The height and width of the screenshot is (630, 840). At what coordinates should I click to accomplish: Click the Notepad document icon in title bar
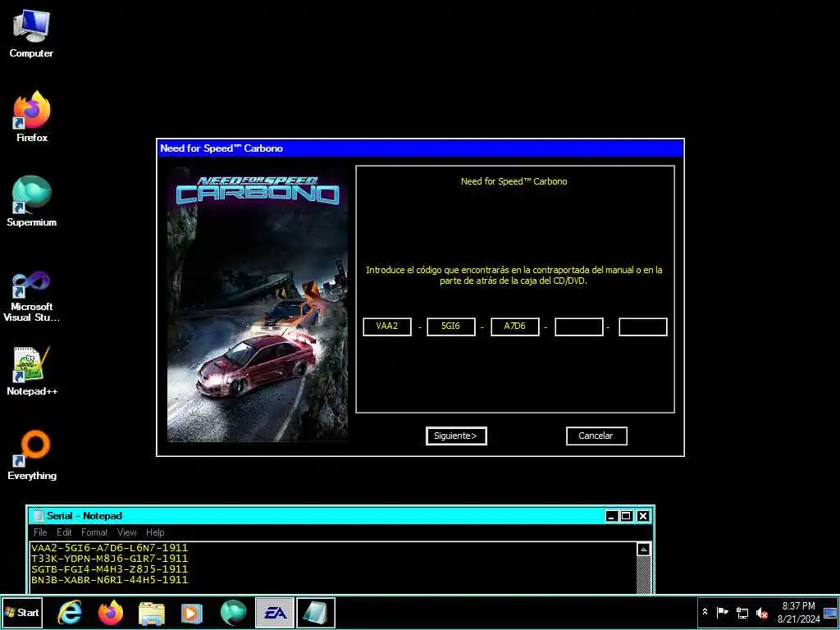(38, 516)
